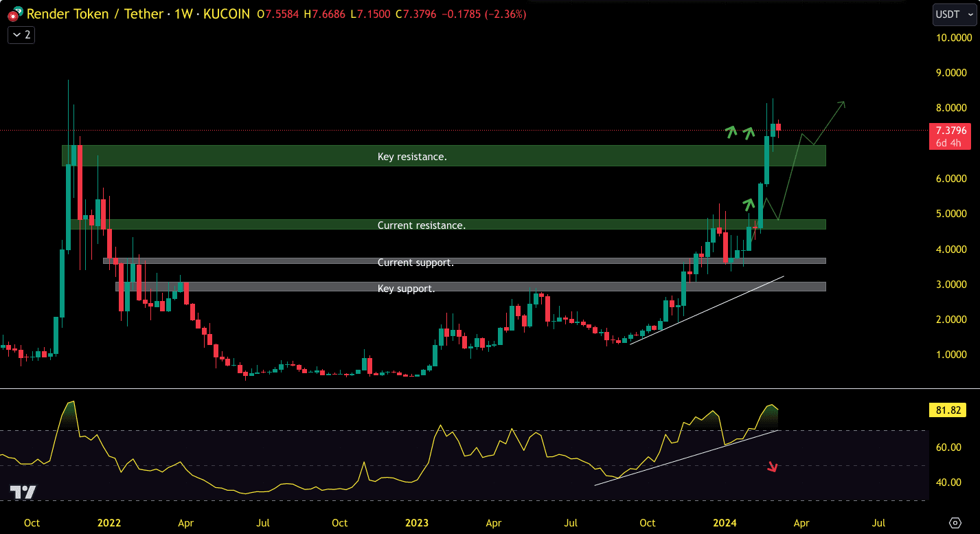Click the 2023 time axis label
980x534 pixels.
[x=417, y=523]
